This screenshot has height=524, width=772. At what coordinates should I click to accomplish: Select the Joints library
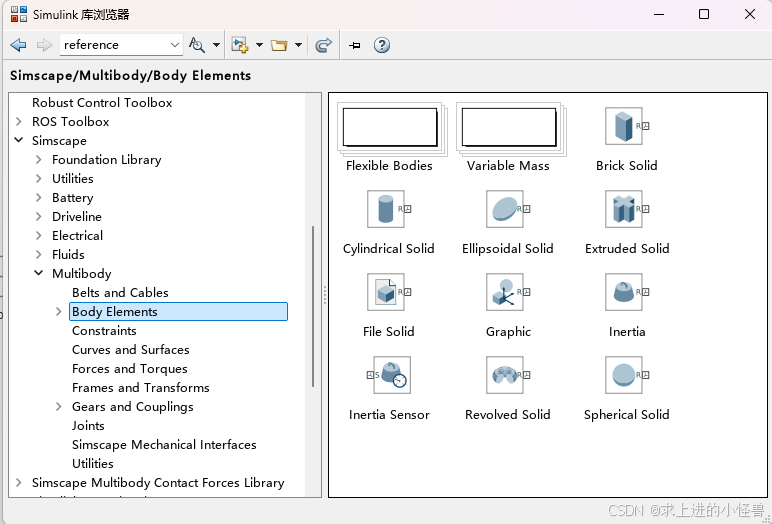88,426
